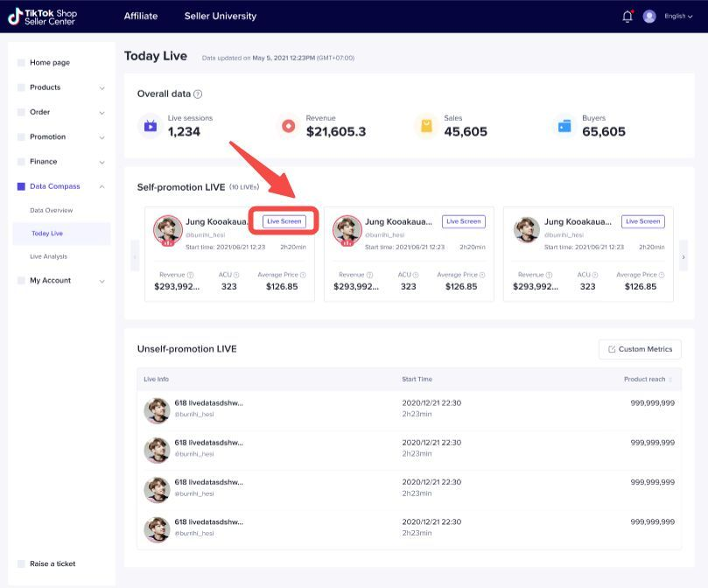Click the Sales bag icon

click(426, 126)
